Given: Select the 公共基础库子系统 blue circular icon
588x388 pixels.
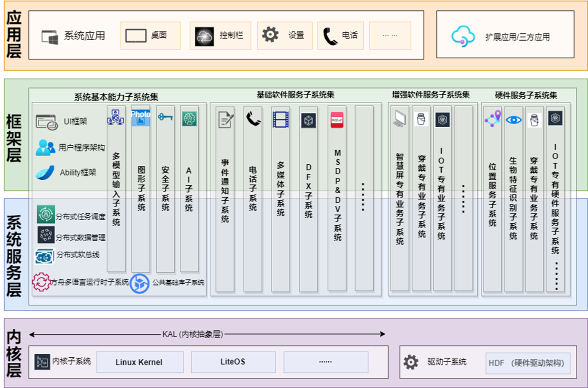Looking at the screenshot, I should click(x=139, y=284).
